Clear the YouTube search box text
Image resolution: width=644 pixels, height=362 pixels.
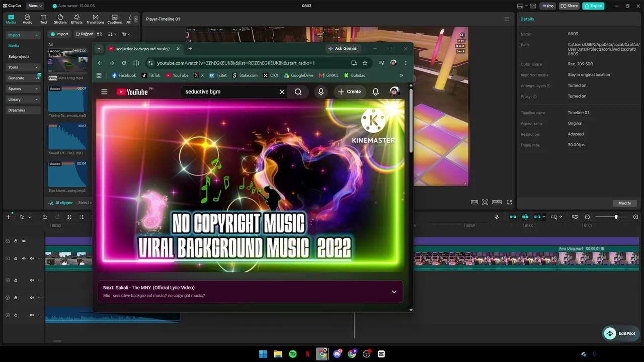coord(282,92)
